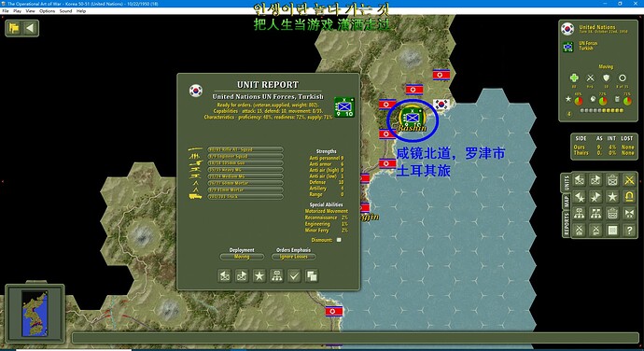644x351 pixels.
Task: Open the Orders Emphasis selector showing Ignore Losses
Action: click(294, 257)
